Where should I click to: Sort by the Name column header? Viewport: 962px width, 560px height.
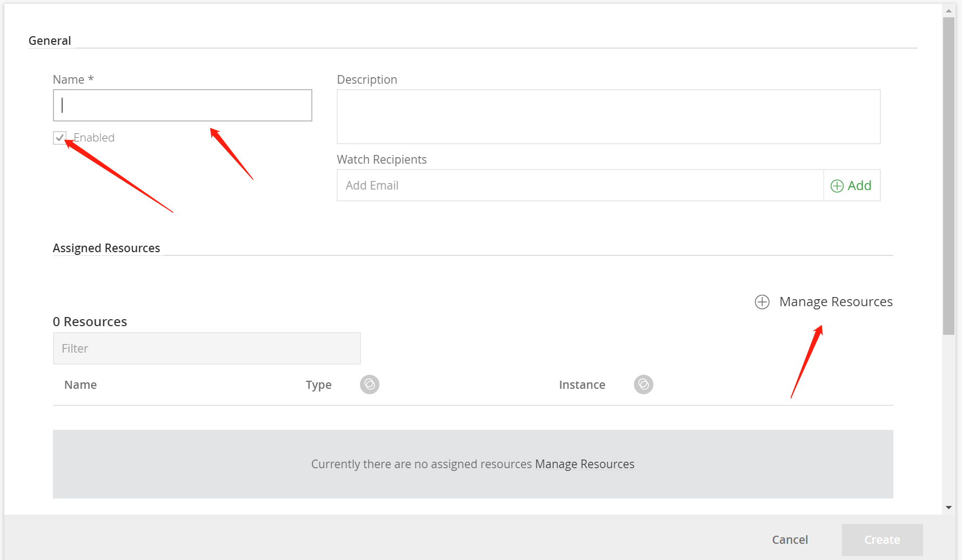81,384
